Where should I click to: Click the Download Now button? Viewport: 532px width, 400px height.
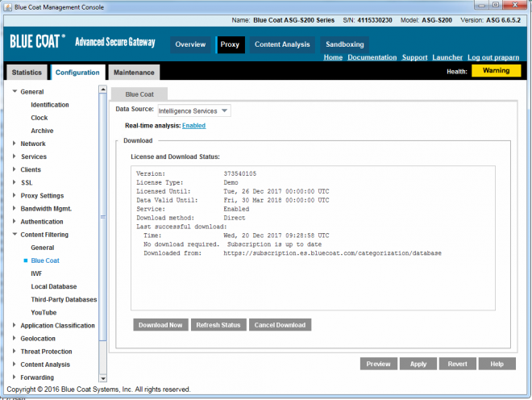point(160,325)
